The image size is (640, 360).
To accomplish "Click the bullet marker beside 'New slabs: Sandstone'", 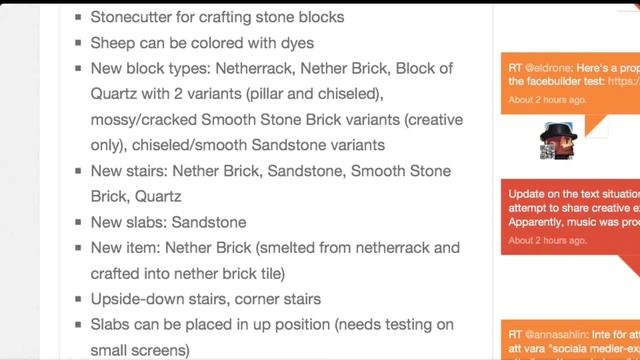I will (x=78, y=222).
